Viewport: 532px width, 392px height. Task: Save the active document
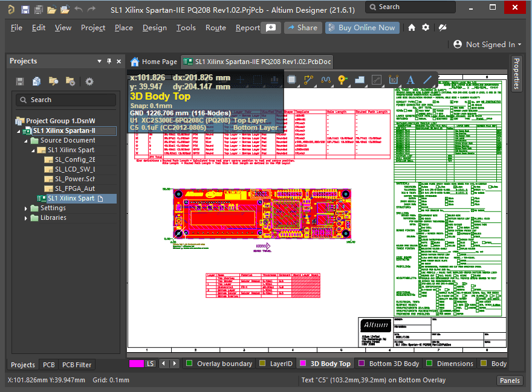click(25, 10)
